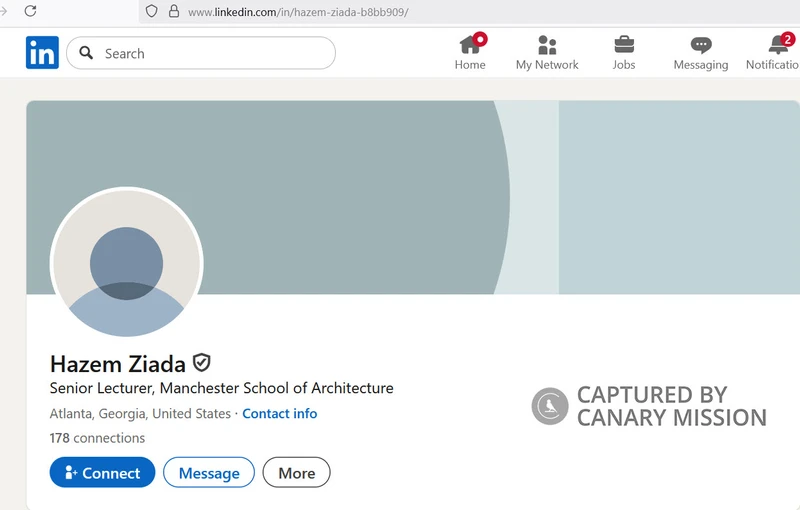Click location Atlanta, Georgia, United States
The width and height of the screenshot is (800, 510).
pos(140,414)
